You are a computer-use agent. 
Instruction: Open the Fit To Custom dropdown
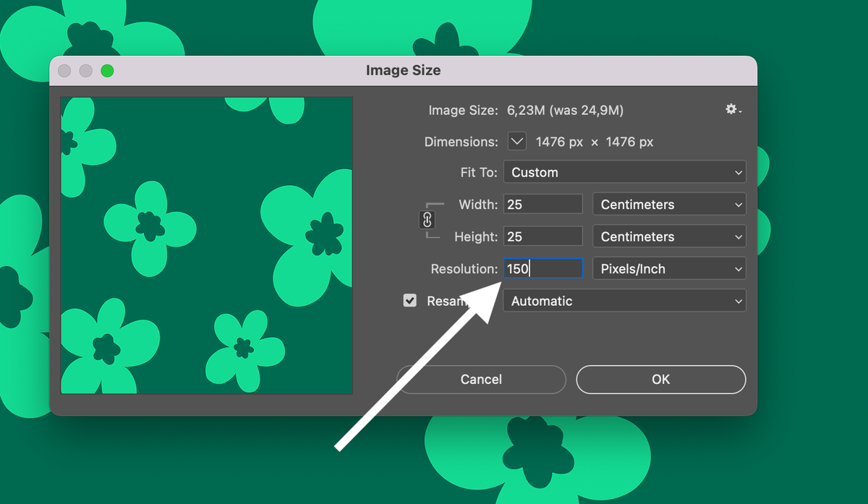624,172
